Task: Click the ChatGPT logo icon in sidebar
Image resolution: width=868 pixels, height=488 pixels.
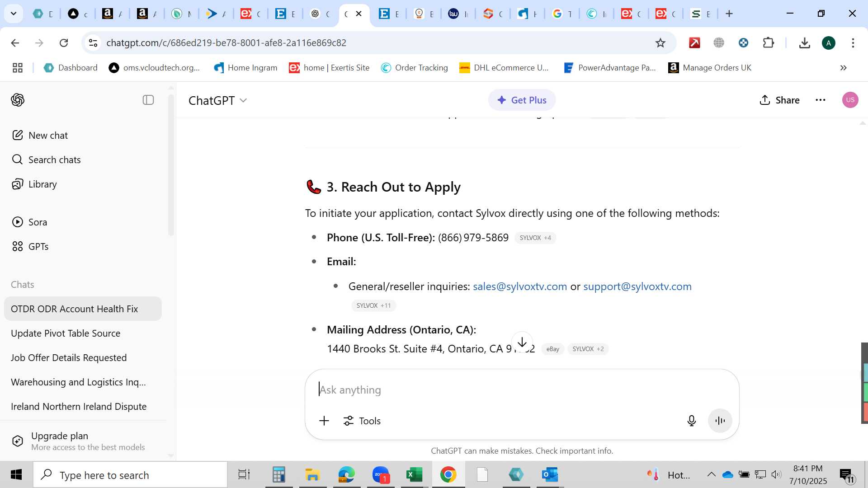Action: click(18, 100)
